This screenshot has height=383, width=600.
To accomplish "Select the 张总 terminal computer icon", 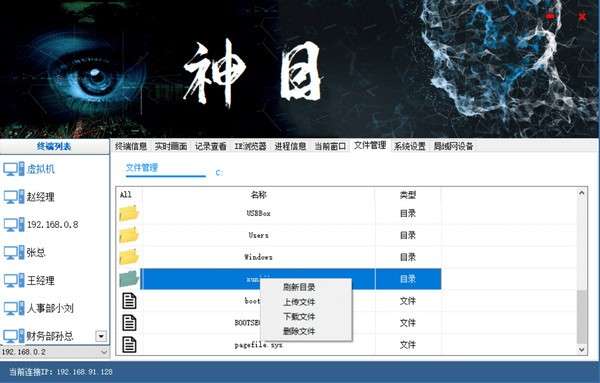I will pos(14,253).
